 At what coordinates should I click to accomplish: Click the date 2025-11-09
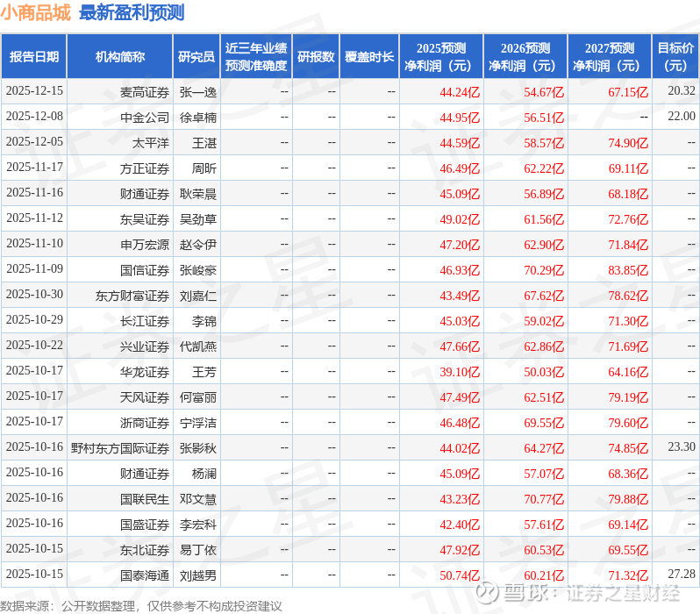point(34,268)
